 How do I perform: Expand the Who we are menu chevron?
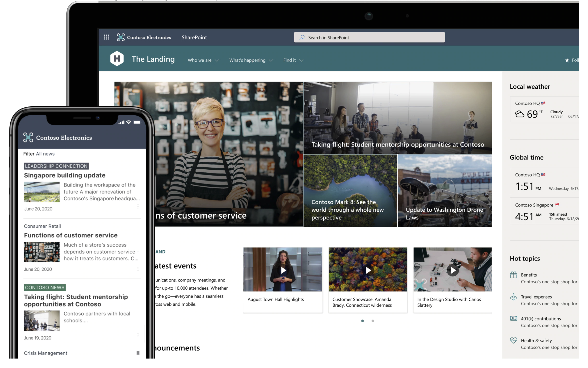click(x=217, y=60)
